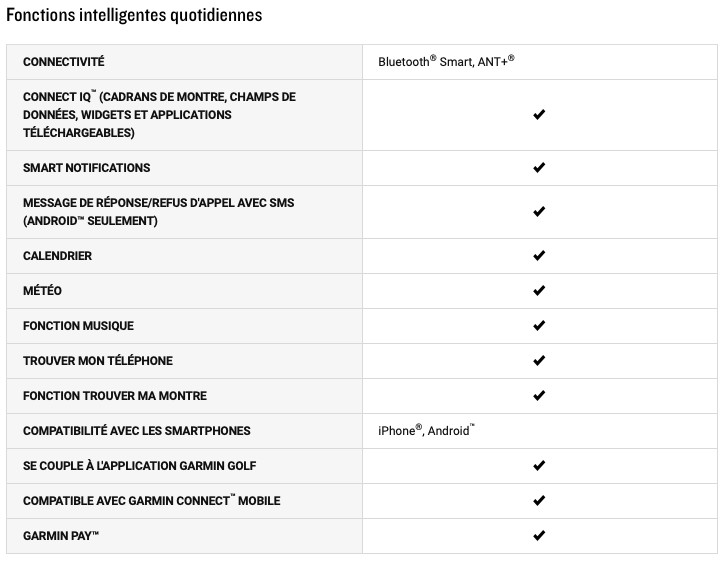The width and height of the screenshot is (727, 568).
Task: Click the Smart Notifications label
Action: [86, 168]
